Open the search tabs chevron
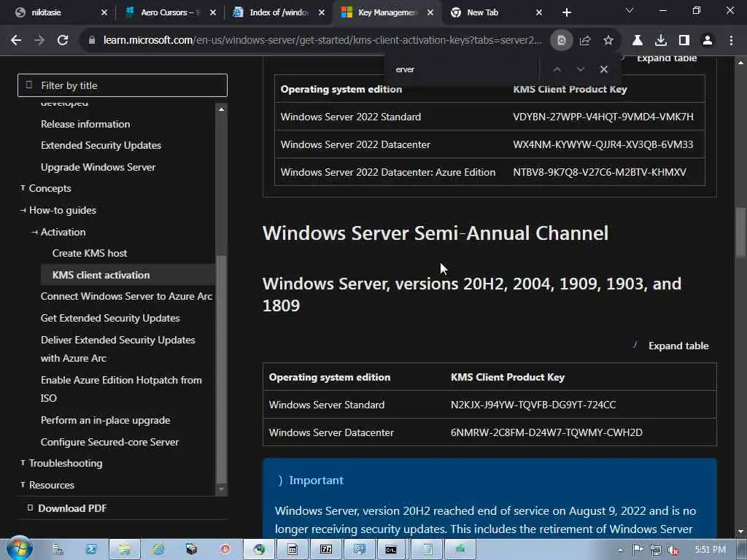 pos(630,10)
